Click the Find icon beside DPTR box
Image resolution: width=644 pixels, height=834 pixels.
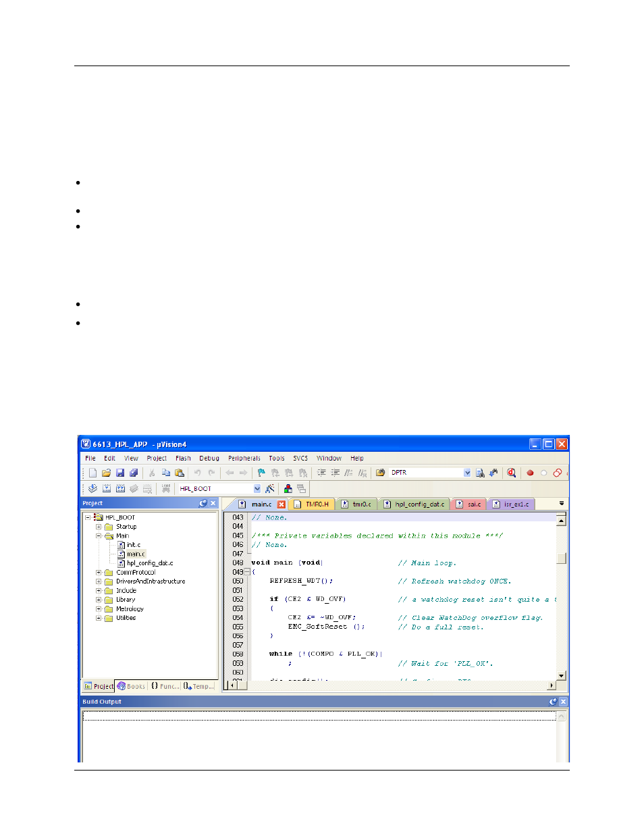[480, 473]
